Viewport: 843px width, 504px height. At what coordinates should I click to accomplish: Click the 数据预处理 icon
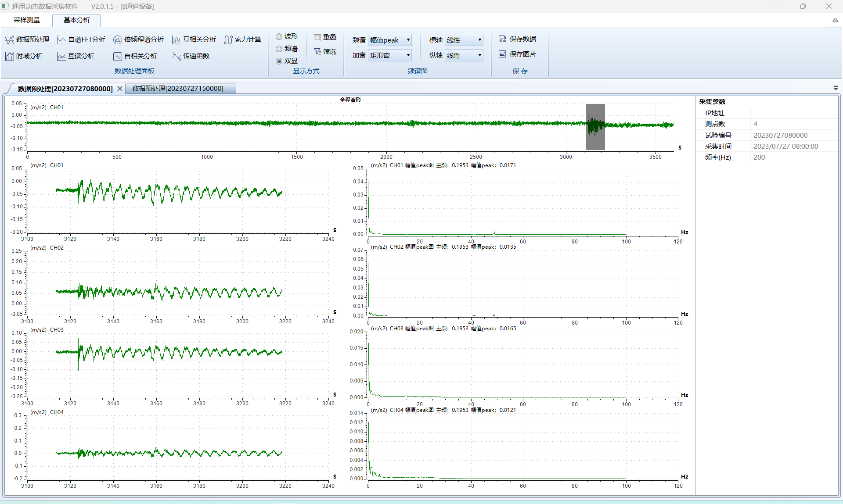point(10,40)
